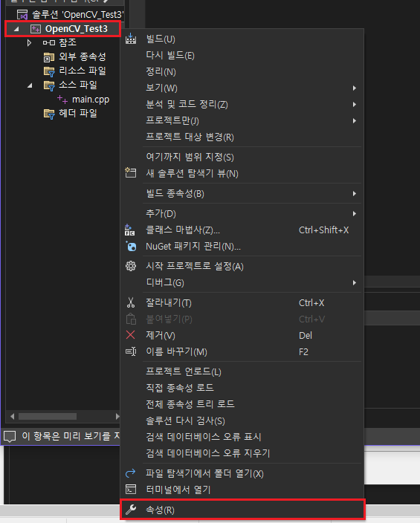Click the OpenCV_Test3 C++ project icon
This screenshot has width=420, height=523.
[x=36, y=29]
